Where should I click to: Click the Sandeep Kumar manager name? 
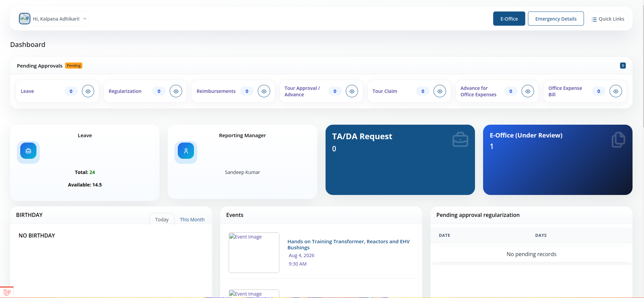pos(242,172)
